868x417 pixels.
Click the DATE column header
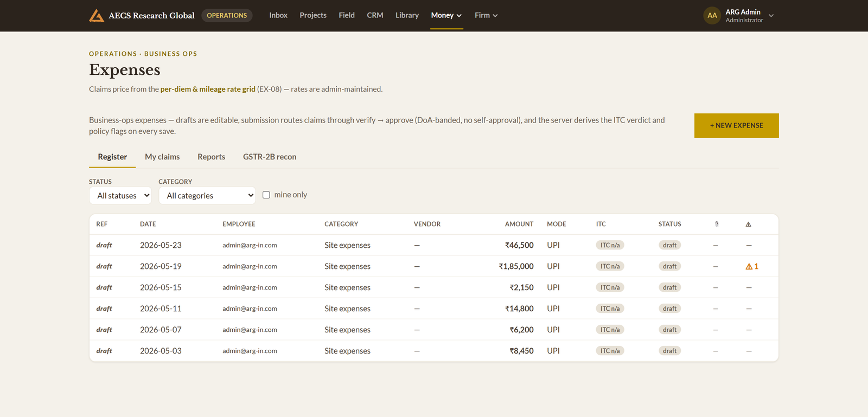click(148, 224)
